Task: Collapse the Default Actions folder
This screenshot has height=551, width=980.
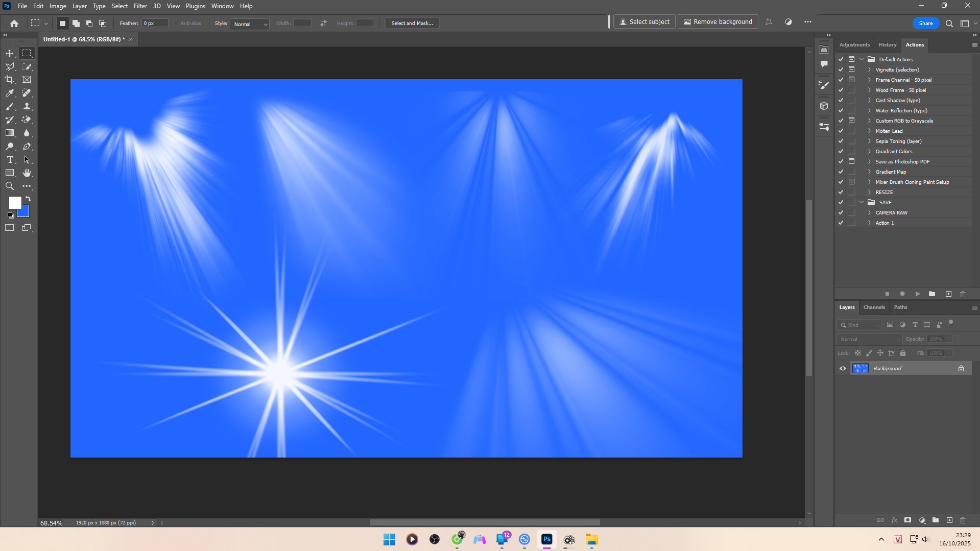Action: (x=862, y=59)
